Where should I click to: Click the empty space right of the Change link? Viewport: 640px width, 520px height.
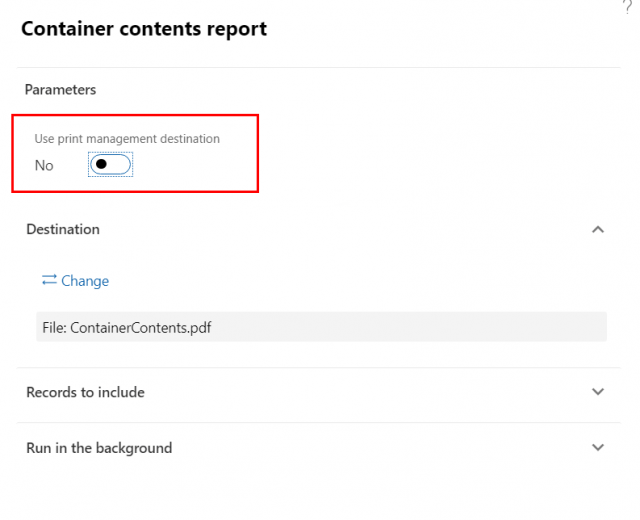(350, 281)
